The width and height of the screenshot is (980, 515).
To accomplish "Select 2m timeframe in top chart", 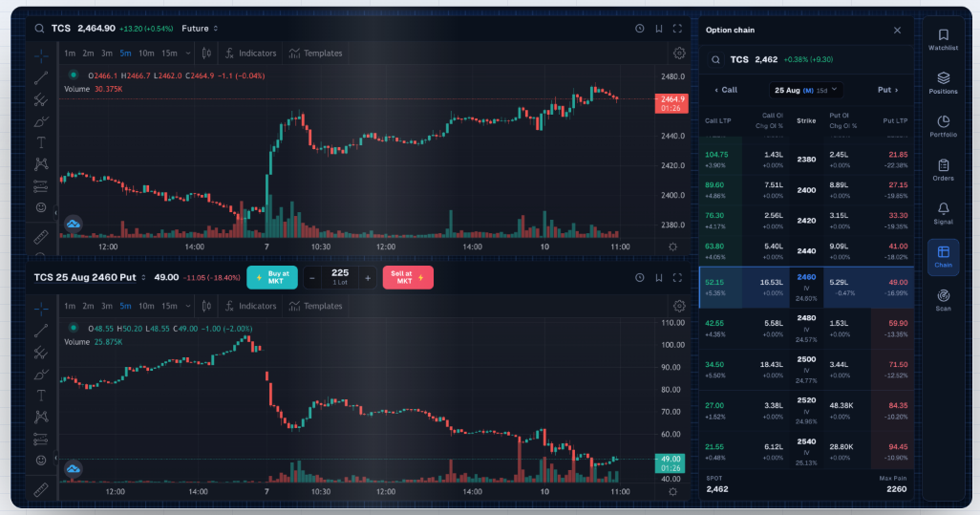I will (x=88, y=54).
